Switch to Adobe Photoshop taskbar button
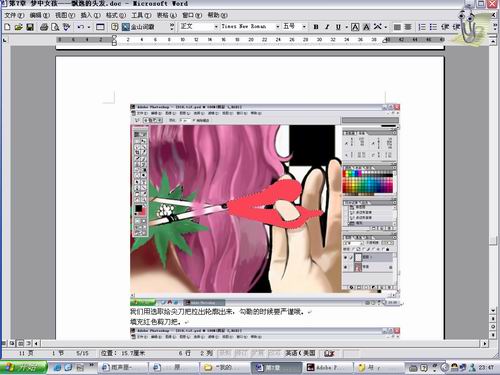 (x=329, y=367)
